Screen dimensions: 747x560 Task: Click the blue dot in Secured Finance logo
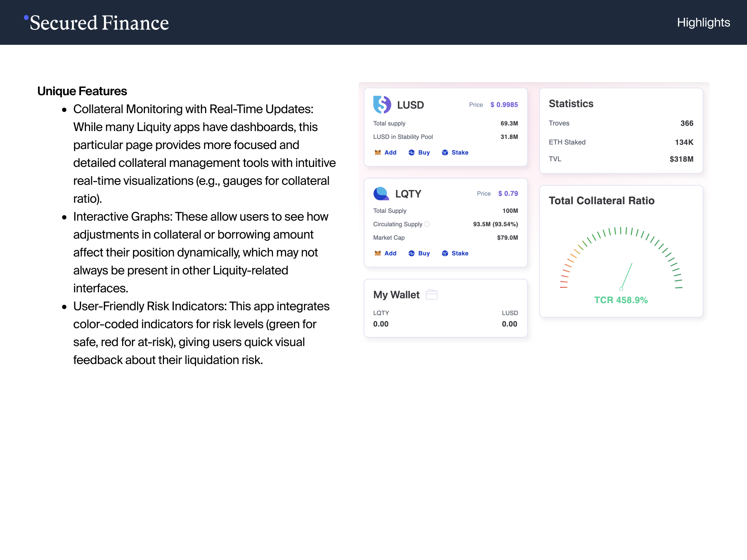click(26, 17)
